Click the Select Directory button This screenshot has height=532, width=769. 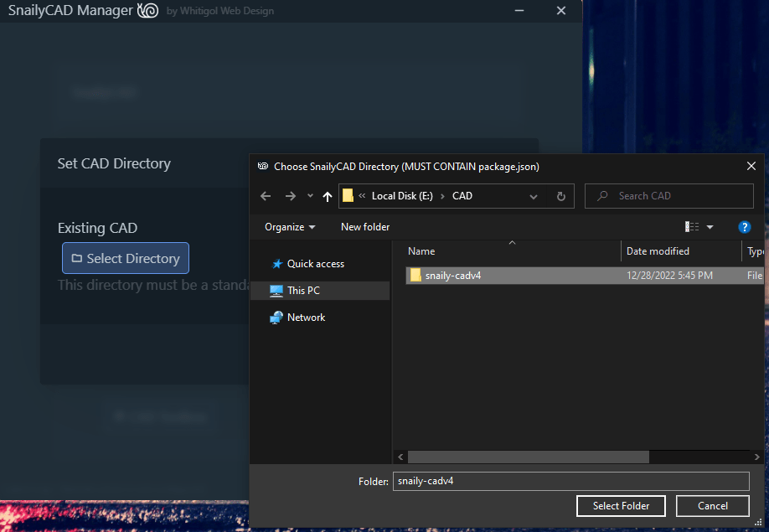[x=125, y=258]
